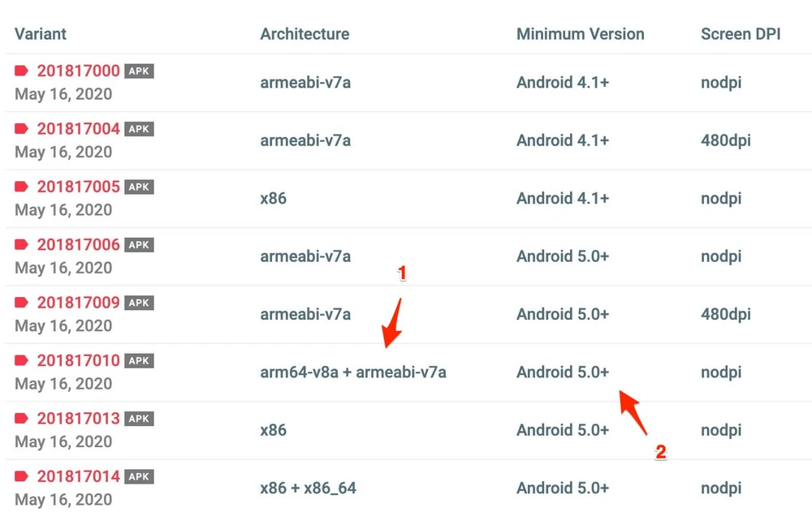
Task: Open variant 201817014 x86_64 link
Action: [78, 476]
